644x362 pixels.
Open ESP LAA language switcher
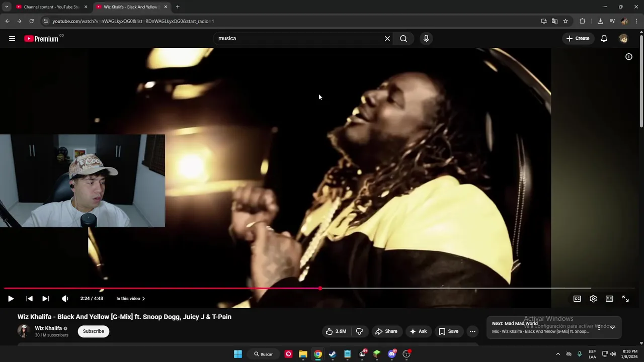click(x=592, y=354)
